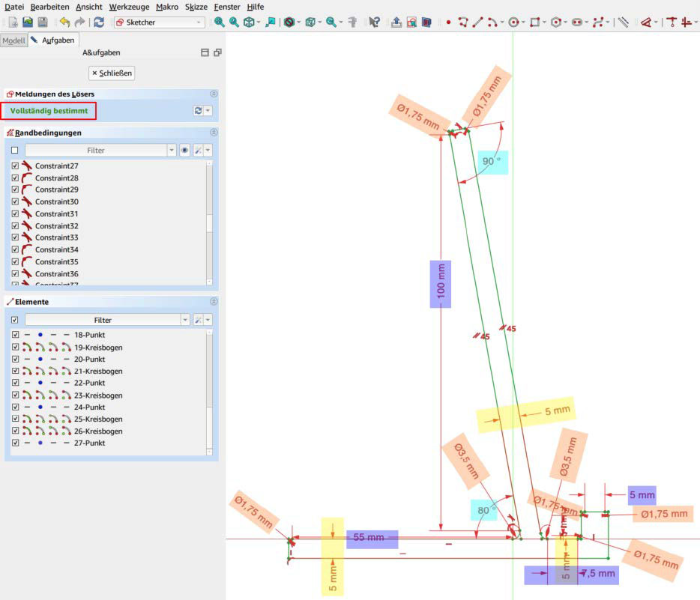Viewport: 700px width, 600px height.
Task: Toggle the checkbox for 19-Kreisbogen element
Action: 16,347
